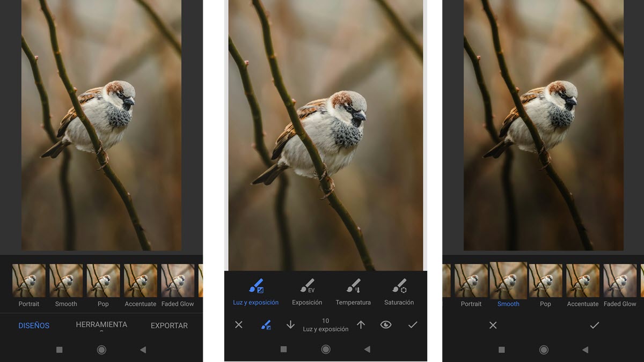Increase brush value with up arrow

361,324
